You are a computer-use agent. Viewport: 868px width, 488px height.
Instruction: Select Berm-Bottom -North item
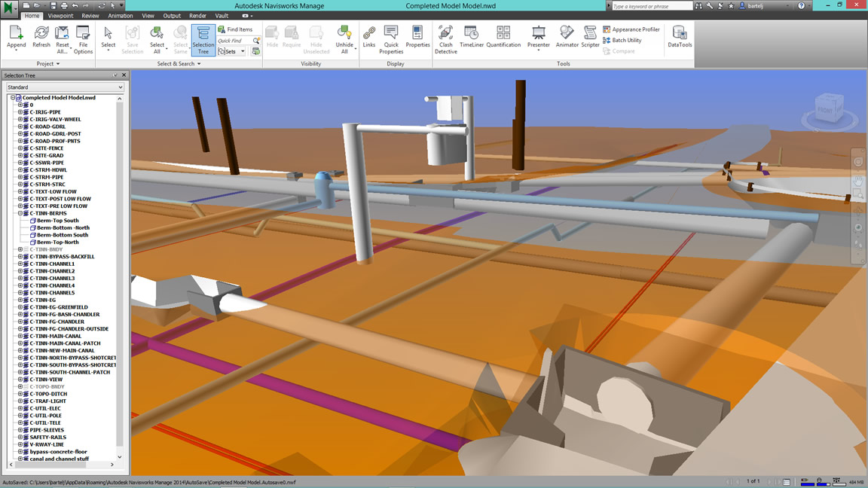(63, 227)
